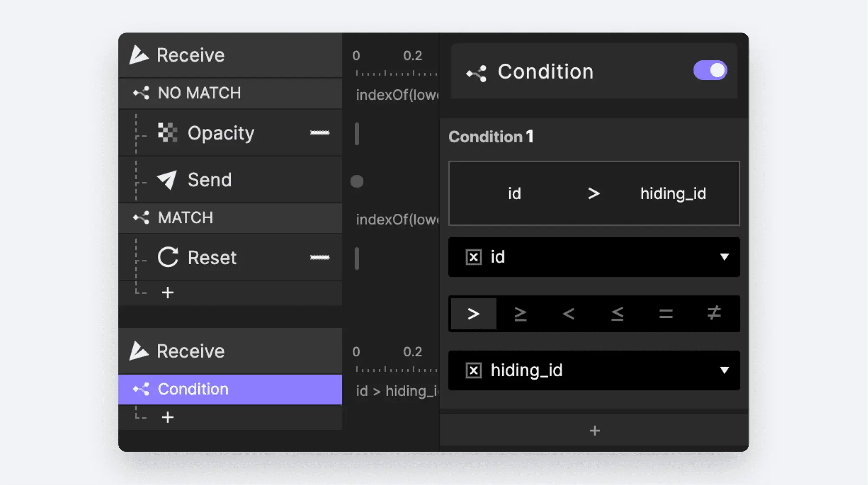Add a response under Reset
The height and width of the screenshot is (485, 868).
[x=168, y=293]
